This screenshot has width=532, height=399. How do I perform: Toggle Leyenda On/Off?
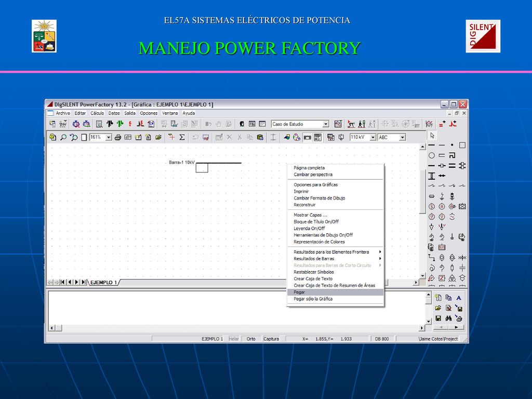[335, 229]
